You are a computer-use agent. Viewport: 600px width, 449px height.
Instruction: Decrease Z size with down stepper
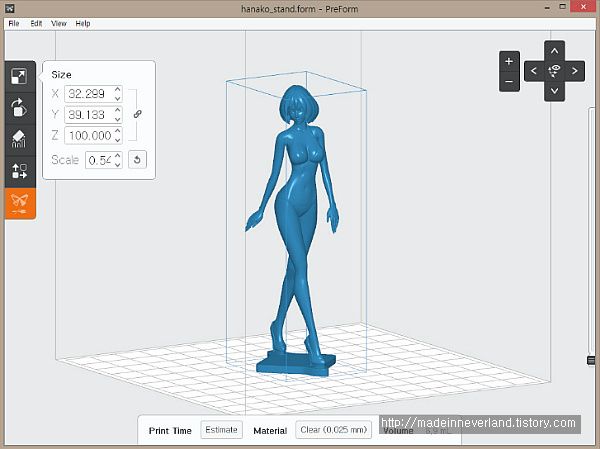(117, 140)
